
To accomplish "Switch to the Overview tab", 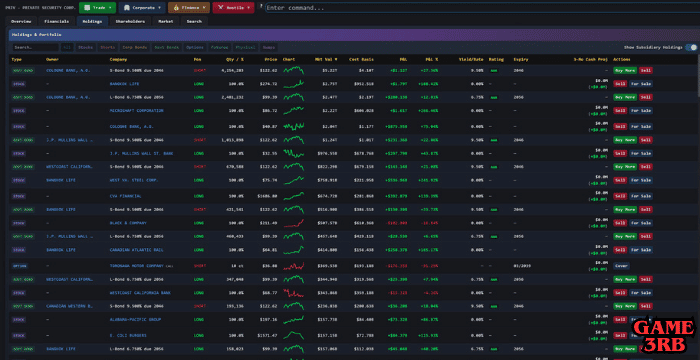I will [x=21, y=21].
